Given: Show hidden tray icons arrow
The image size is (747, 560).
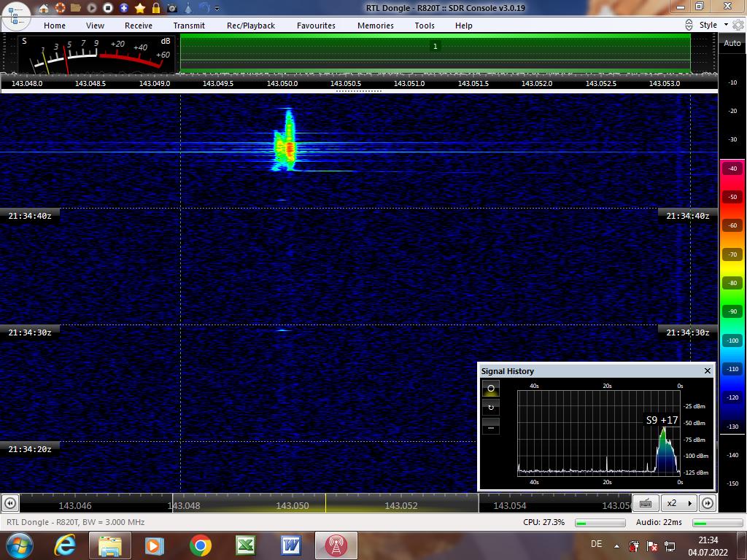Looking at the screenshot, I should pyautogui.click(x=617, y=546).
